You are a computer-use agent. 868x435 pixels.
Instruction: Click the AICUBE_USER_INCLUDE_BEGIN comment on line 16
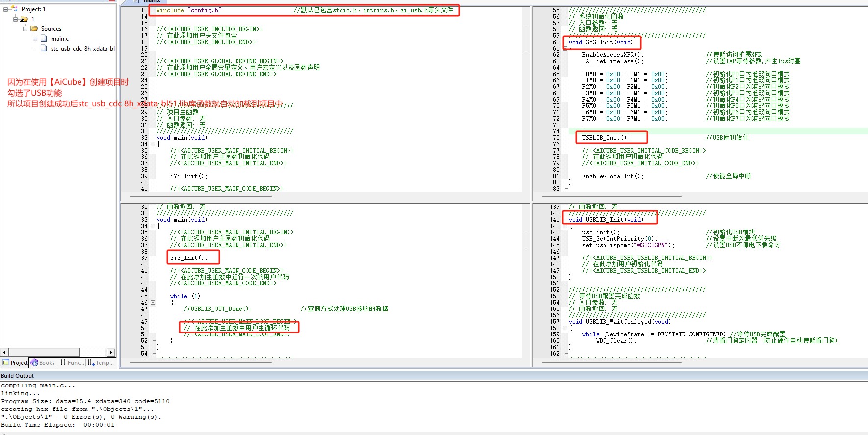click(x=210, y=29)
